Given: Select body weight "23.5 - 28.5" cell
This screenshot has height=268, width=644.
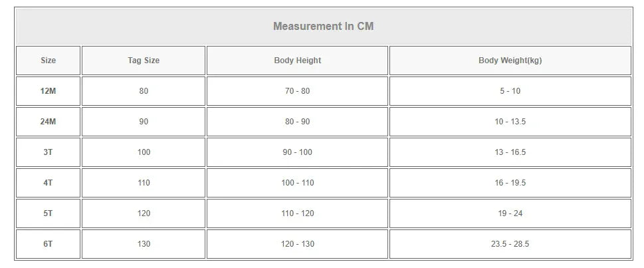Looking at the screenshot, I should click(510, 244).
